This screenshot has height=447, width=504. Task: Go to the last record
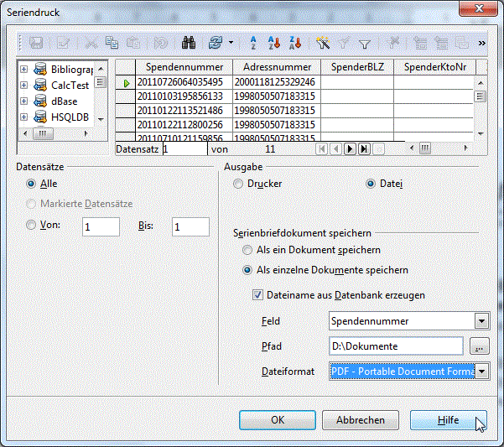(x=364, y=148)
